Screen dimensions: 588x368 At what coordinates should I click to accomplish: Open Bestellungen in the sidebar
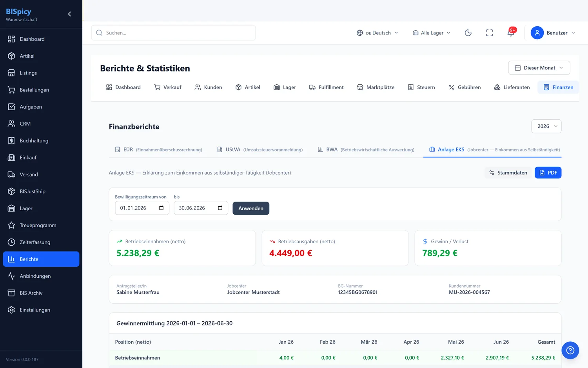click(41, 90)
